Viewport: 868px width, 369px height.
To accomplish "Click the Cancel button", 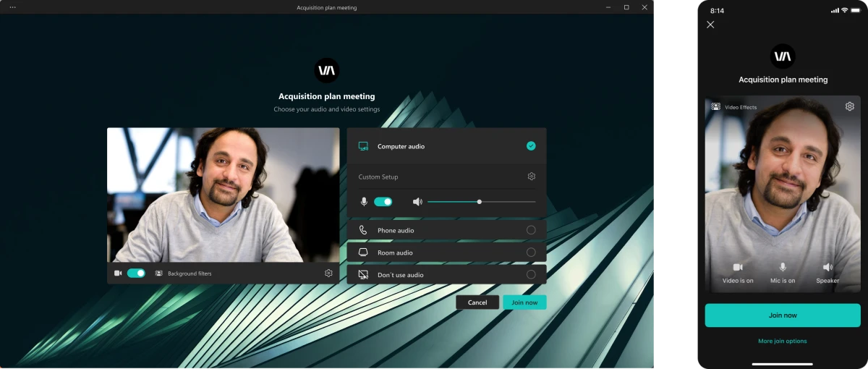I will coord(477,302).
